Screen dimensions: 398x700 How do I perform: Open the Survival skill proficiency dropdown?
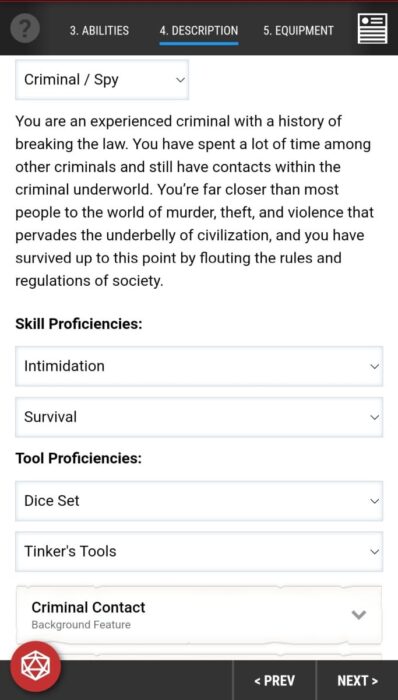point(199,417)
